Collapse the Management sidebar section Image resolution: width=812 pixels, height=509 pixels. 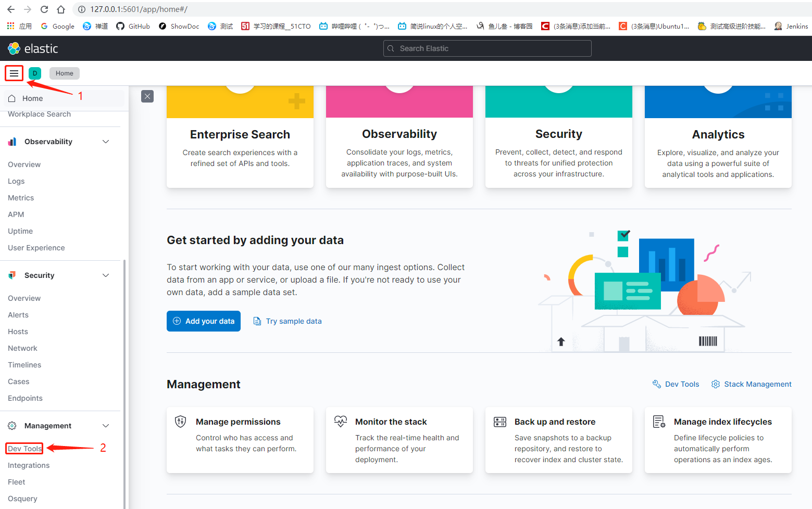click(x=106, y=425)
